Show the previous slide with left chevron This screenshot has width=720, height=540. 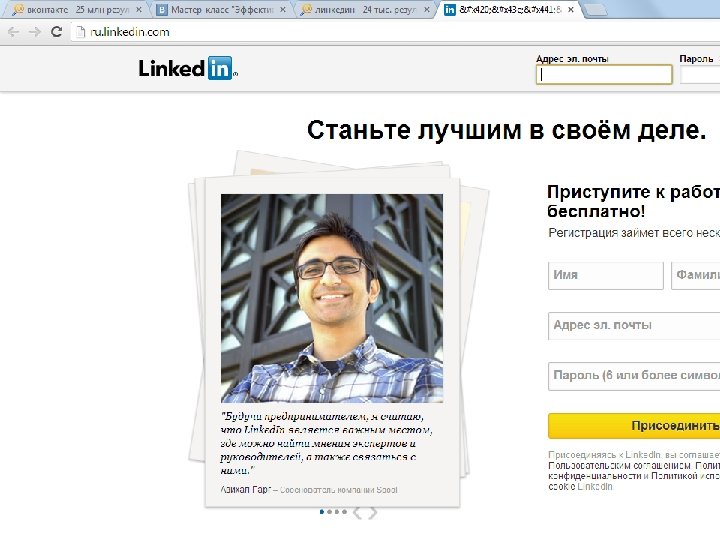[357, 512]
